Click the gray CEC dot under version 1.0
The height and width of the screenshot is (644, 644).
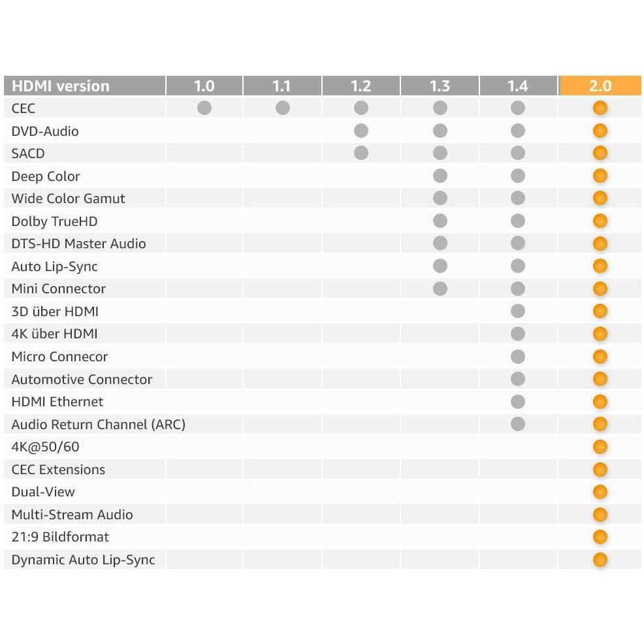click(x=204, y=108)
